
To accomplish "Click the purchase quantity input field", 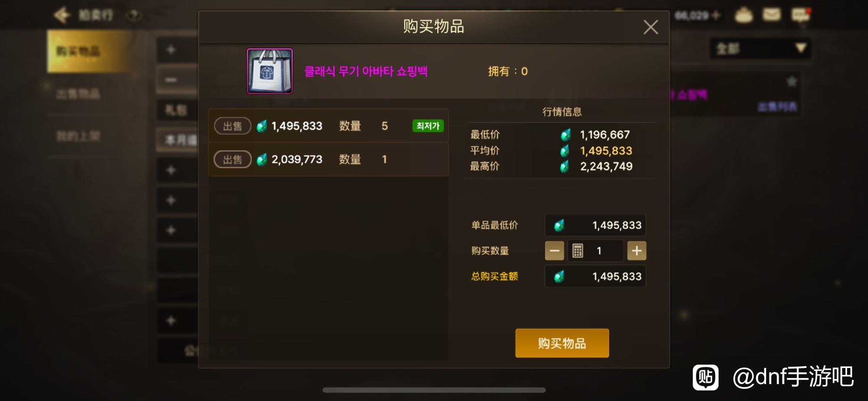I will pyautogui.click(x=595, y=251).
